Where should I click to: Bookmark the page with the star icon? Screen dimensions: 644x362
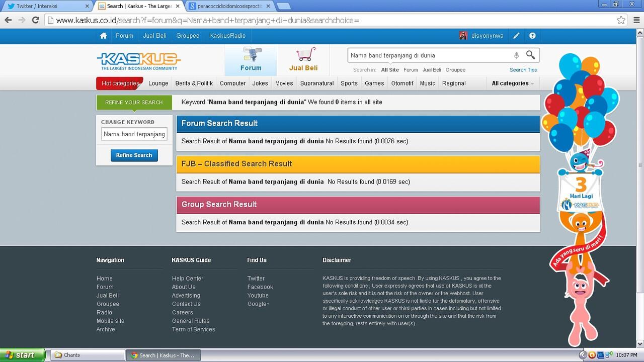621,20
